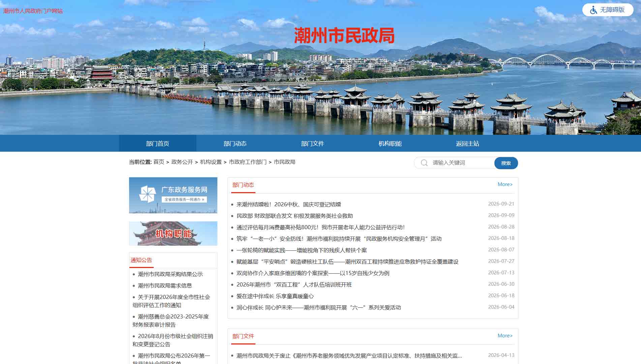Click the 通知公告 section heading
The image size is (641, 364).
pos(141,260)
